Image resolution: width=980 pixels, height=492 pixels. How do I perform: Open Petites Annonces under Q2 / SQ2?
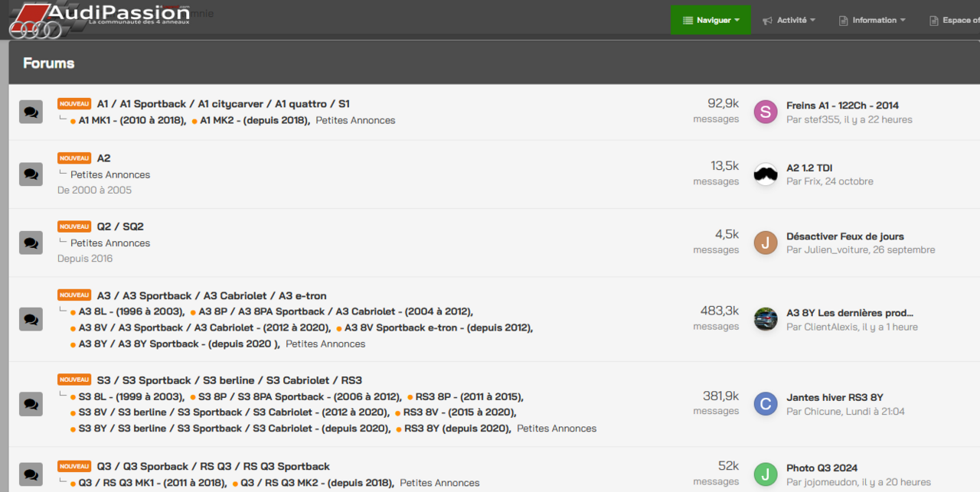110,243
